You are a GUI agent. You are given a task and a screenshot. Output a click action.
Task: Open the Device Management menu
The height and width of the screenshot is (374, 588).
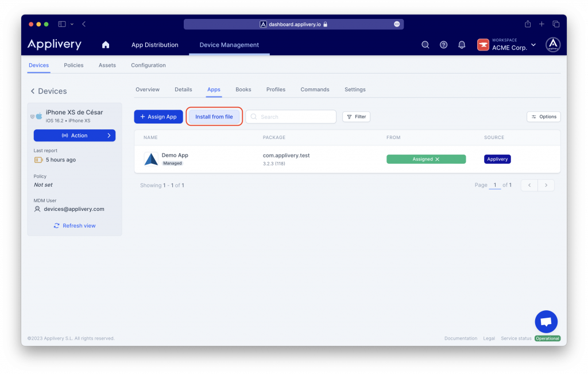coord(229,45)
